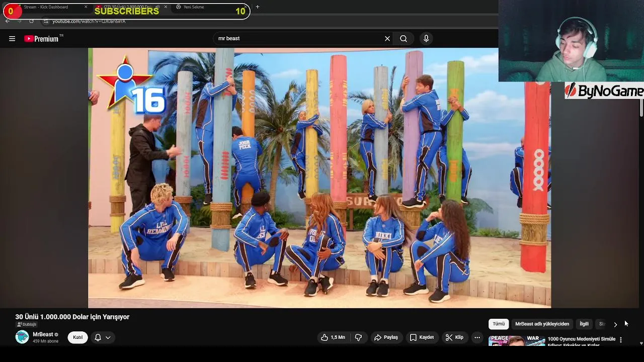Select the "MrBeast adlı yükleyiciden" chip
The width and height of the screenshot is (644, 362).
click(x=542, y=324)
